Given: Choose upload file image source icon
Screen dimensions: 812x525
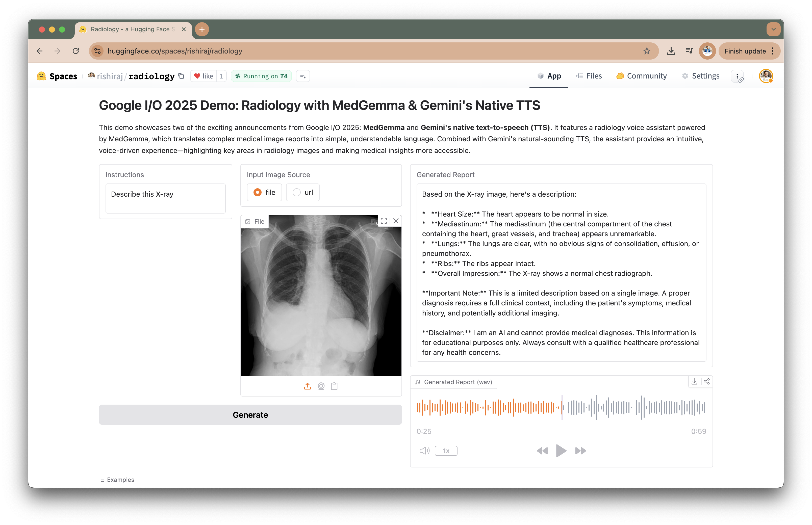Looking at the screenshot, I should click(x=307, y=386).
